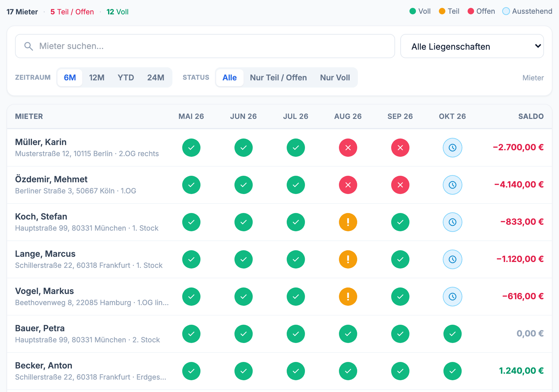Viewport: 559px width, 392px height.
Task: Click Özdemir, Mehmet's Okt 26 pending clock
Action: [x=453, y=185]
